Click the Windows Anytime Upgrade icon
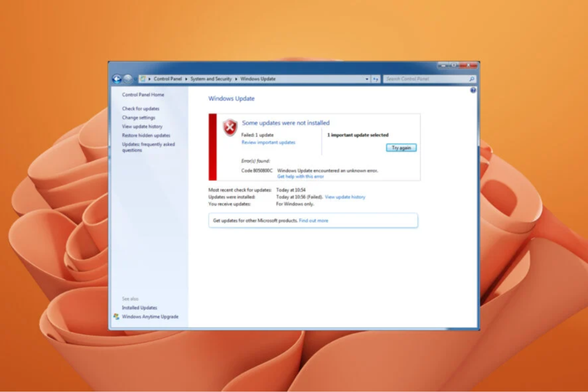Viewport: 588px width, 392px height. point(116,316)
